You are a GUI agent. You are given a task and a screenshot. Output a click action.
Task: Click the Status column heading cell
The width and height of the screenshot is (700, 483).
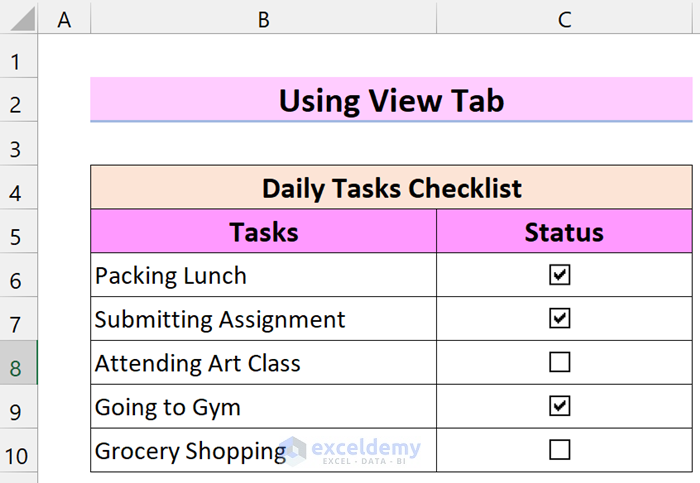point(565,232)
